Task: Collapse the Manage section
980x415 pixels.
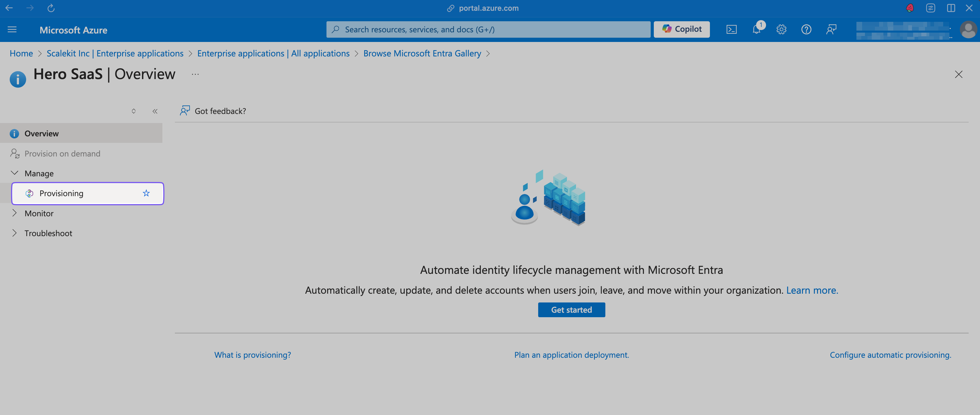Action: click(14, 173)
